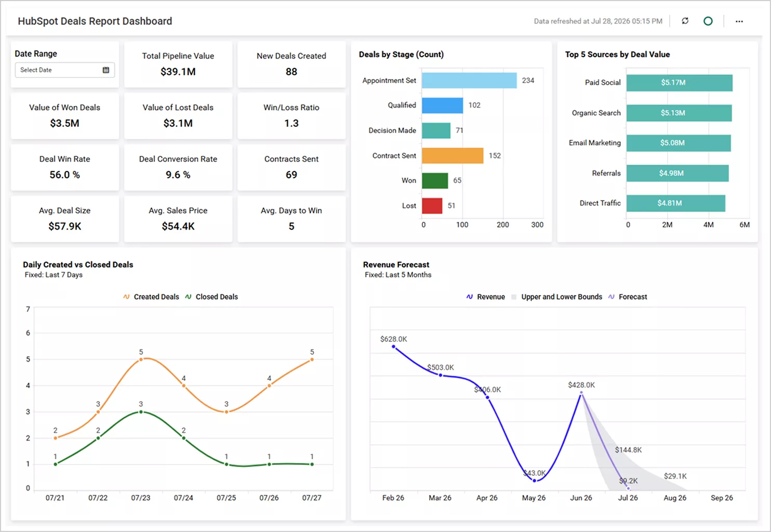
Task: Click the Decision Made teal bar
Action: (436, 130)
